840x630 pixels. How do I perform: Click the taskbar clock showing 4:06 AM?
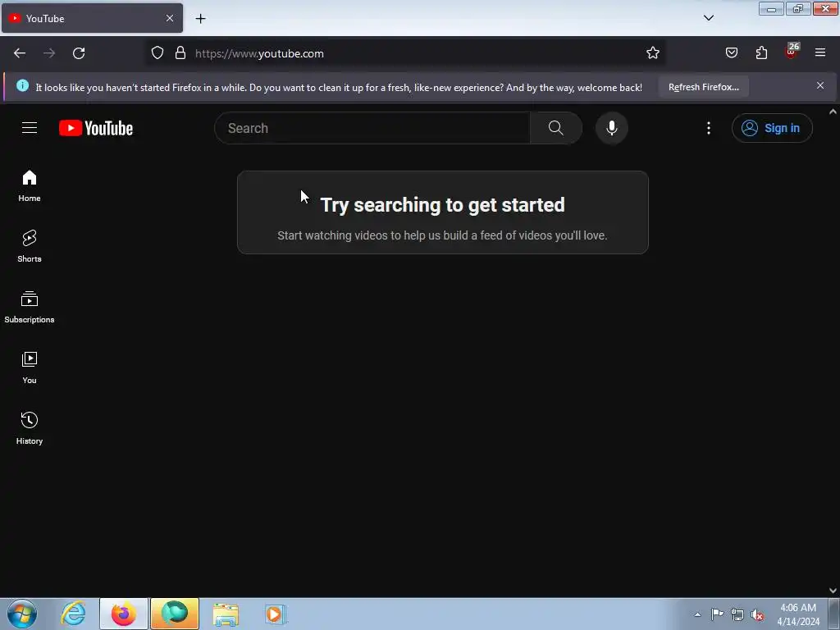click(x=797, y=614)
